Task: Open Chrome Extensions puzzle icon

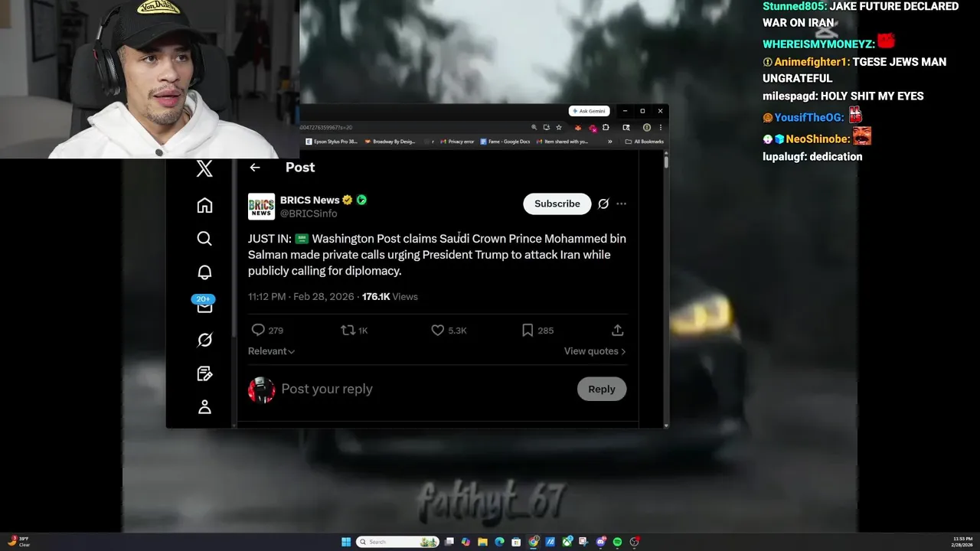Action: 606,127
